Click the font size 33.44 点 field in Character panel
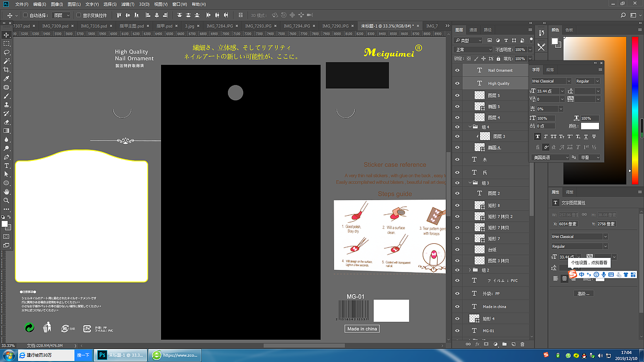Viewport: 644px width, 362px height. point(550,91)
